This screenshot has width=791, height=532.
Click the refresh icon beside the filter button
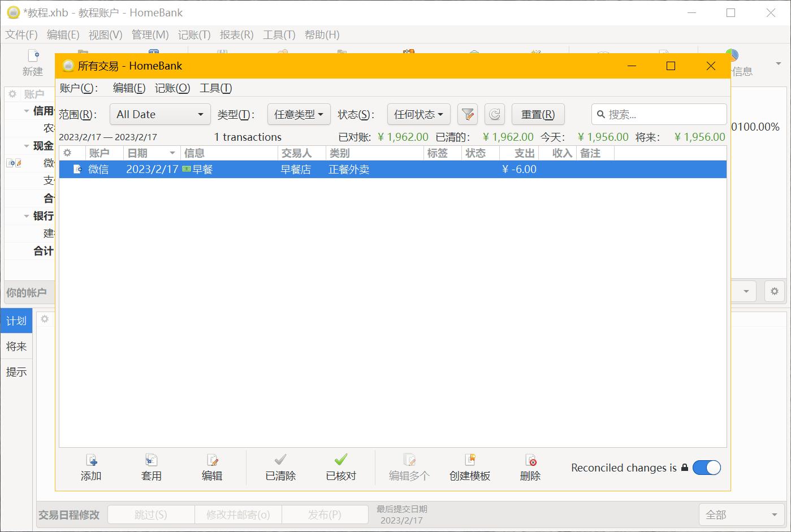click(495, 114)
